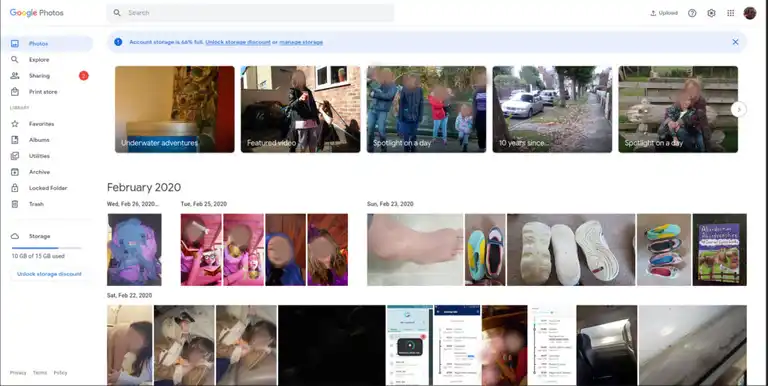Select the Sat, Feb 22, 2020 date
Viewport: 768px width, 386px height.
tap(129, 295)
